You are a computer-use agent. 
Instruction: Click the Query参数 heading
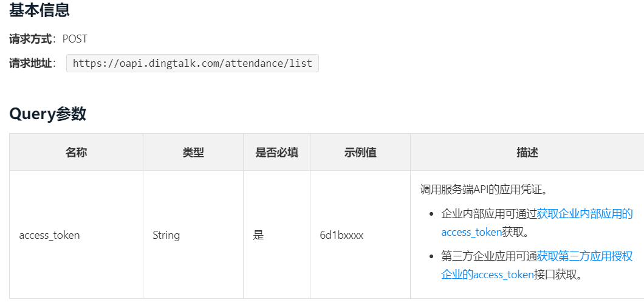pyautogui.click(x=47, y=114)
